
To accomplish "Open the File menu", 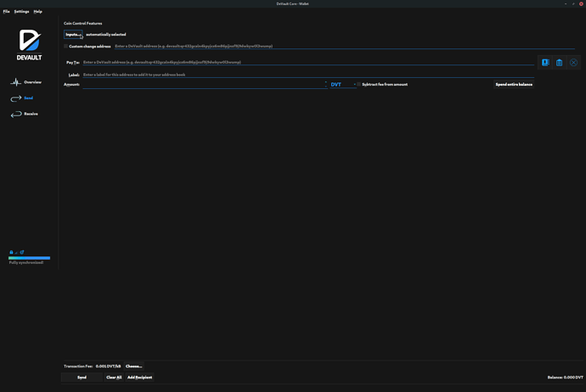I will pyautogui.click(x=6, y=12).
